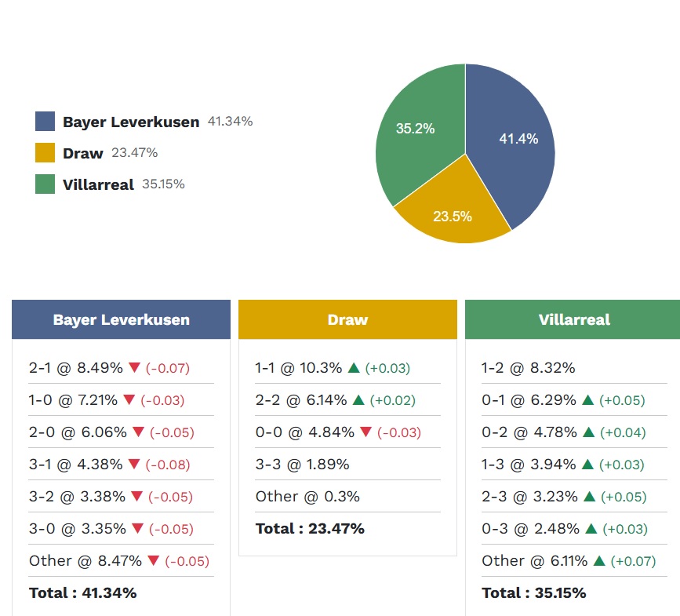Screen dimensions: 680x616
Task: Click green up arrow beside 0-1 @ 6.29%
Action: pyautogui.click(x=587, y=400)
